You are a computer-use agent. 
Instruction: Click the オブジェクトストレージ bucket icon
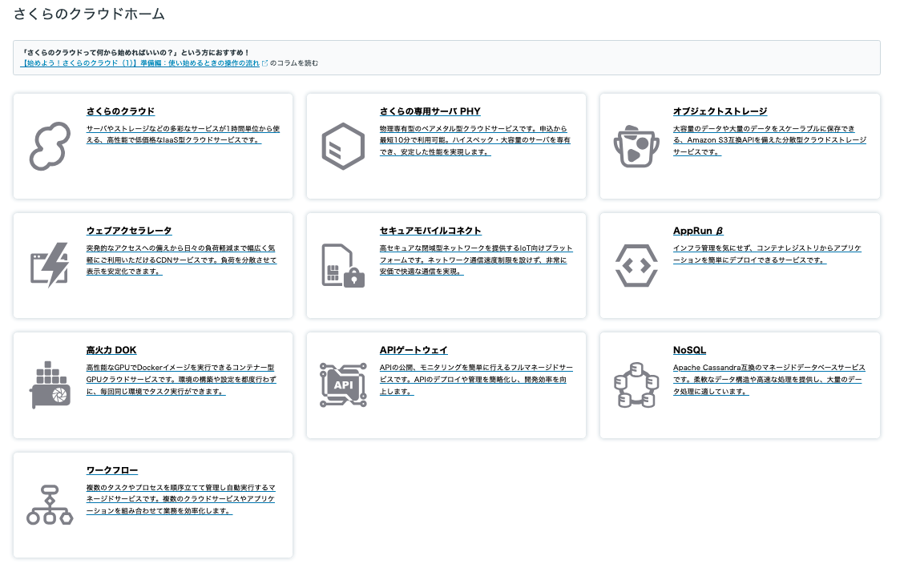coord(636,147)
